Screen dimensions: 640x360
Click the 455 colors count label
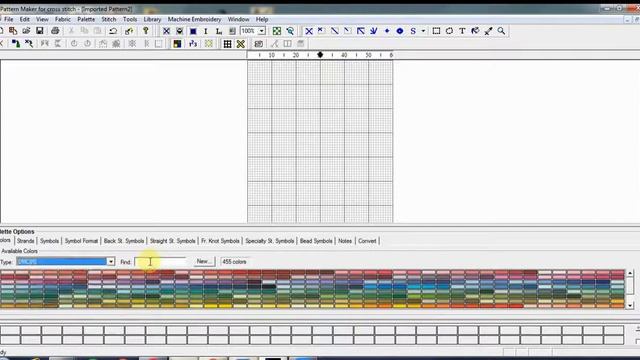[x=234, y=262]
